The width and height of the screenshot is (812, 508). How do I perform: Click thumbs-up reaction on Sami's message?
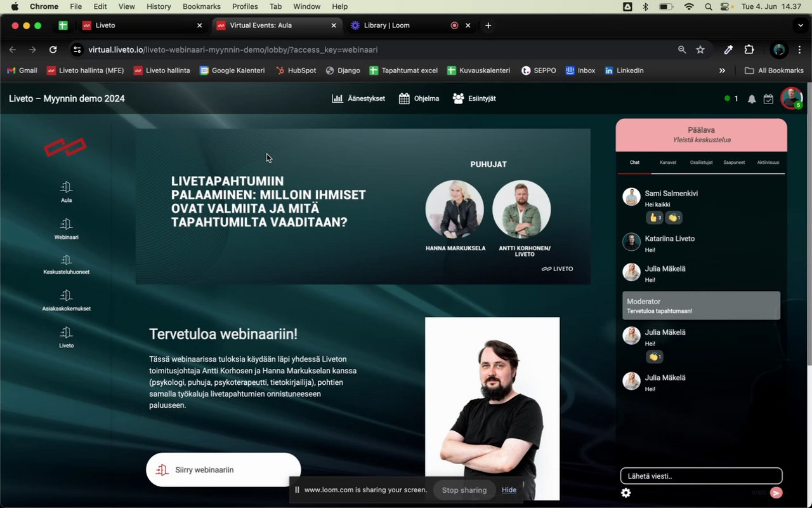click(x=655, y=217)
